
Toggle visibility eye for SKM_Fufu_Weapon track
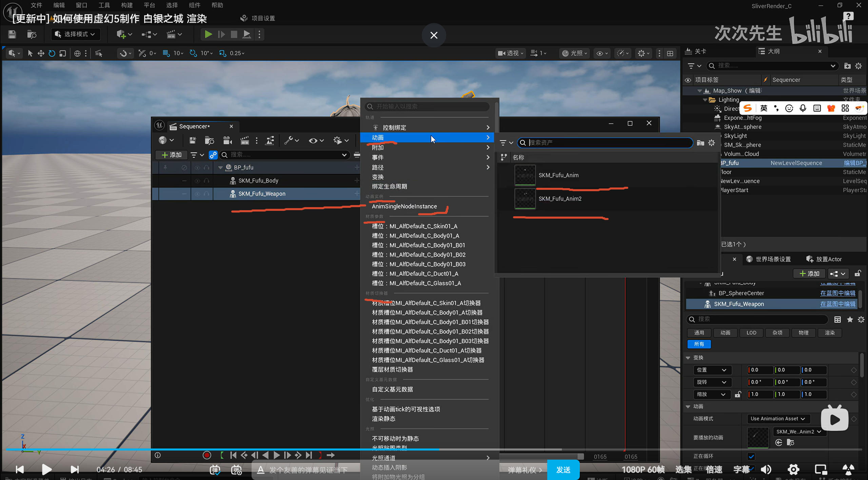click(197, 194)
